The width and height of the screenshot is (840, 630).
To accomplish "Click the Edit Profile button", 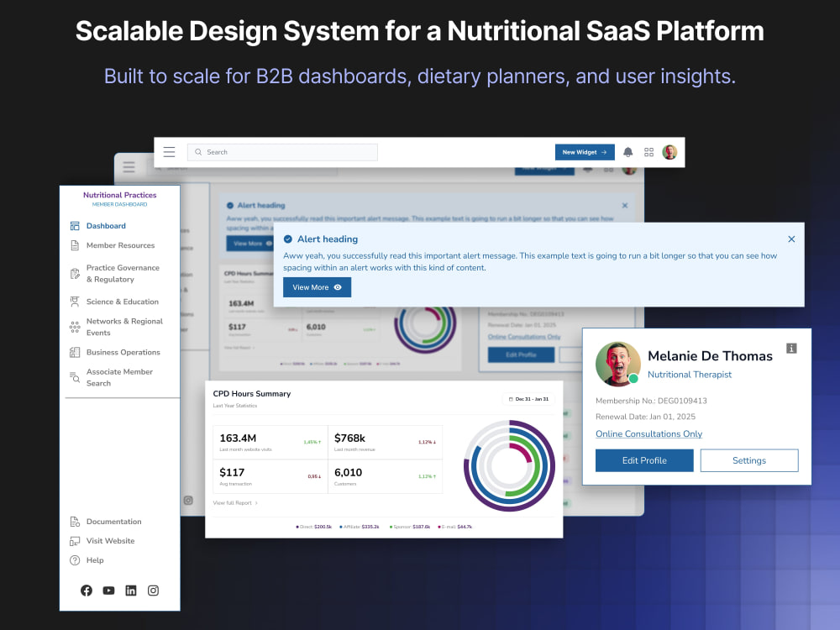I will click(x=644, y=460).
